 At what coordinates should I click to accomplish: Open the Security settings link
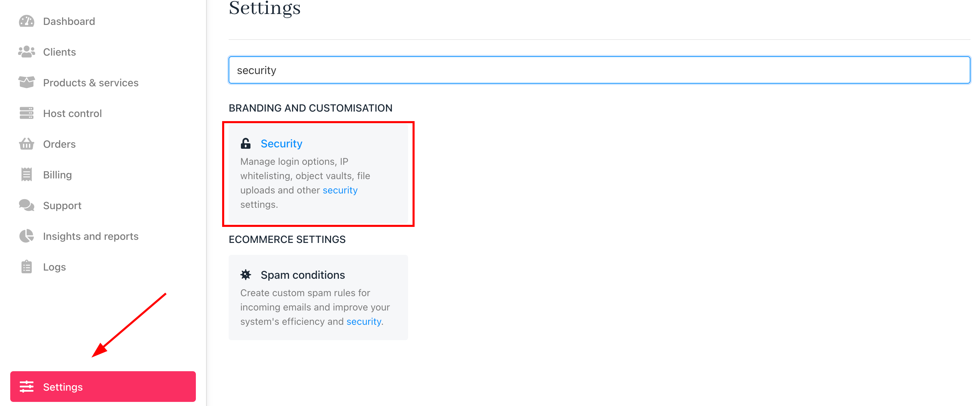click(x=282, y=143)
